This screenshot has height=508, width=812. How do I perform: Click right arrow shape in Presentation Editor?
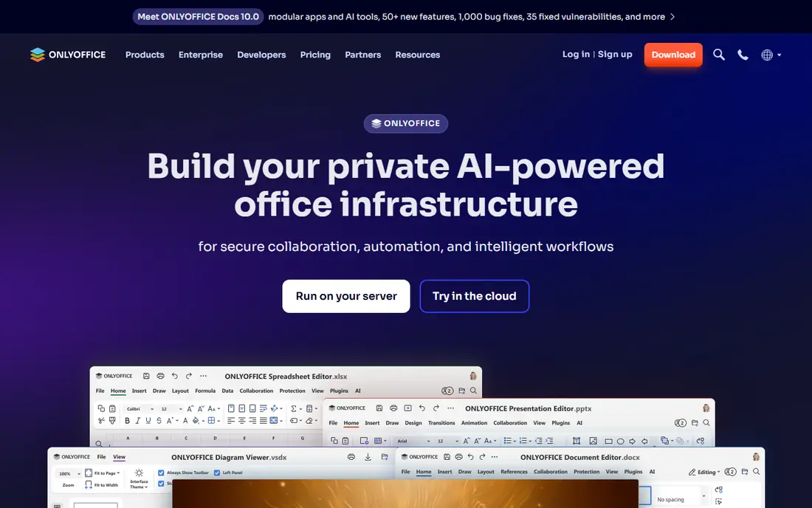click(x=633, y=442)
